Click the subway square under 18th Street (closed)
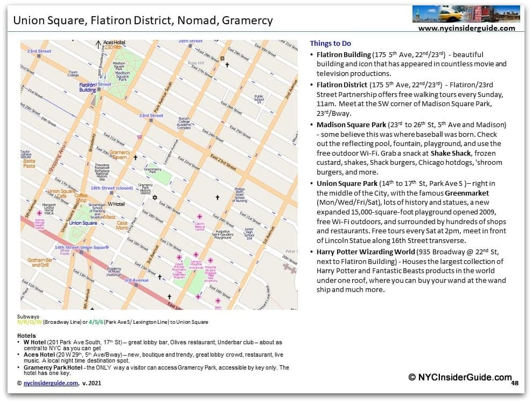The height and width of the screenshot is (403, 532). pyautogui.click(x=111, y=193)
